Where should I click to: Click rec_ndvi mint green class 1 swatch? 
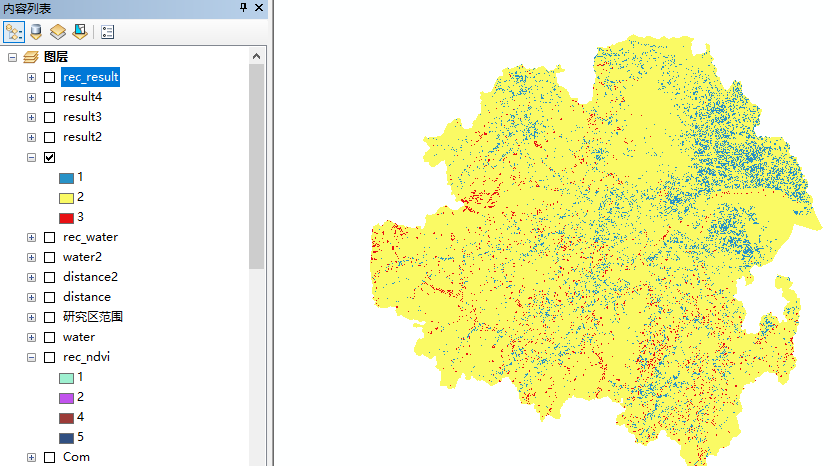click(66, 378)
